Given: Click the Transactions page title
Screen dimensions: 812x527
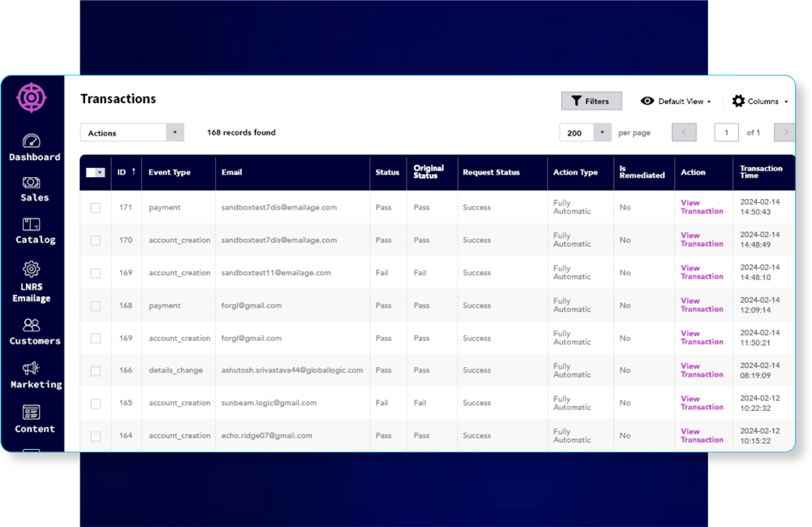Looking at the screenshot, I should pos(118,98).
